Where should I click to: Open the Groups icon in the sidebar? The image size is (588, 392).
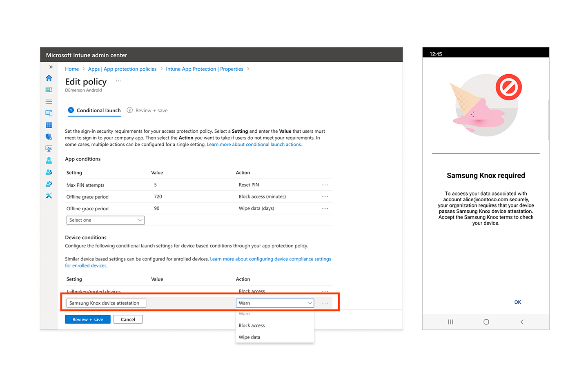[x=49, y=172]
